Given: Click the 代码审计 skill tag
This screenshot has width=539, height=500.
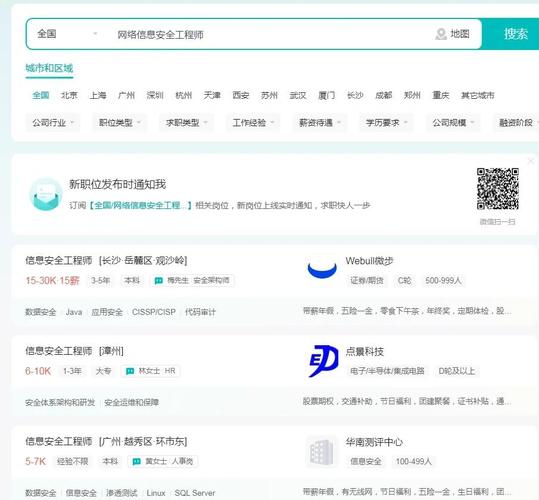Looking at the screenshot, I should (200, 312).
